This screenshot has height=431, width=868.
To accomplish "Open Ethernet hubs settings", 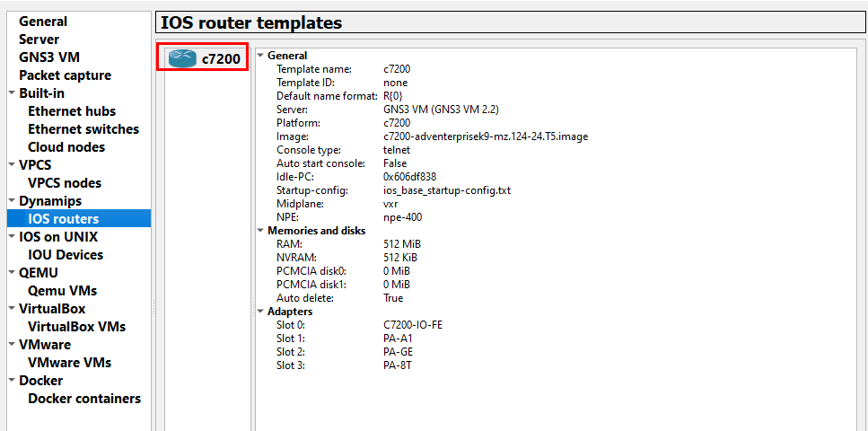I will point(72,110).
